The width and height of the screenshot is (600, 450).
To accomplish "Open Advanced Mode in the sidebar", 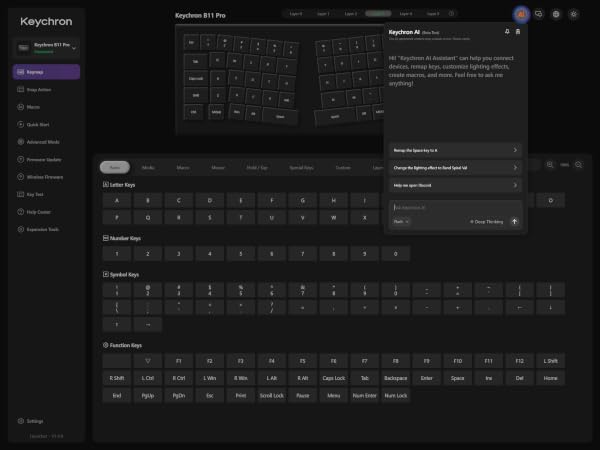I will pos(46,142).
